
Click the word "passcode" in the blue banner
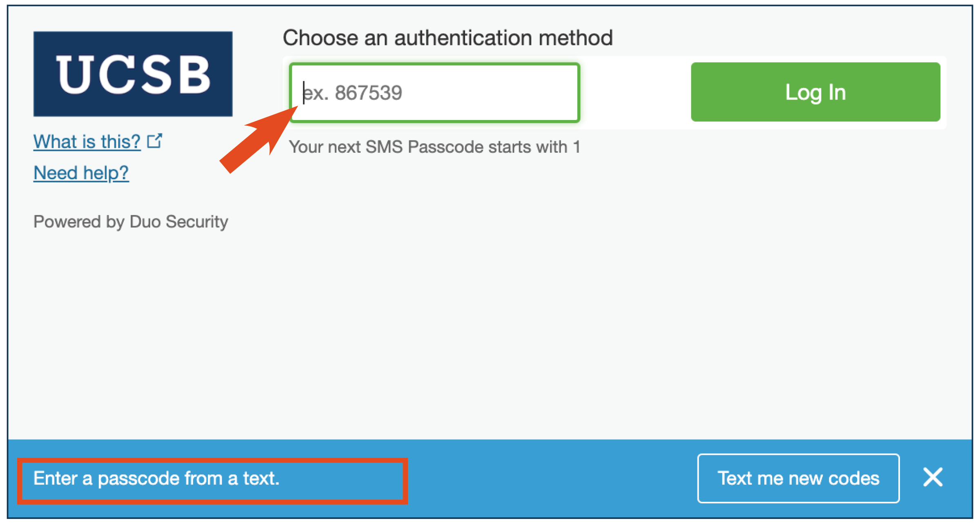point(138,478)
